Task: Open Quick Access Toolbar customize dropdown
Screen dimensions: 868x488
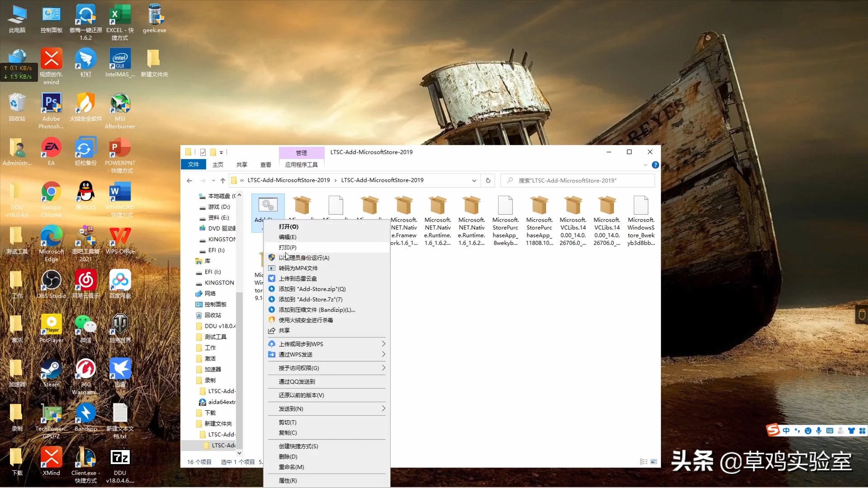Action: [222, 152]
